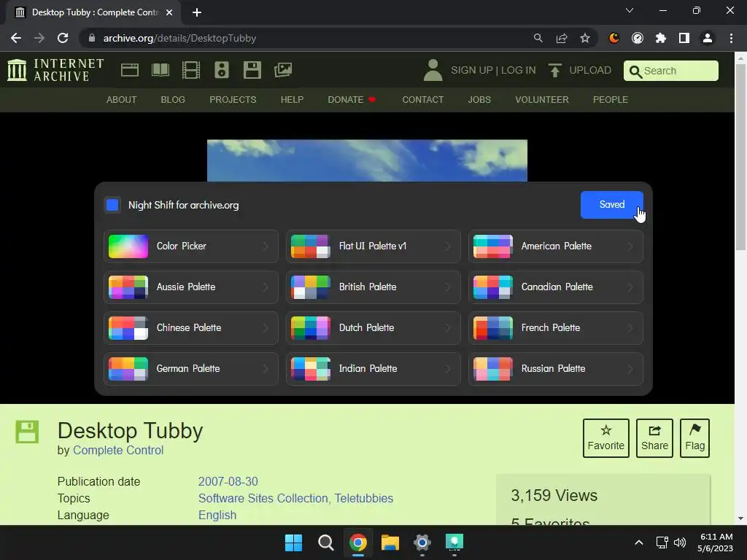Image resolution: width=747 pixels, height=560 pixels.
Task: Reload the page
Action: pos(63,38)
